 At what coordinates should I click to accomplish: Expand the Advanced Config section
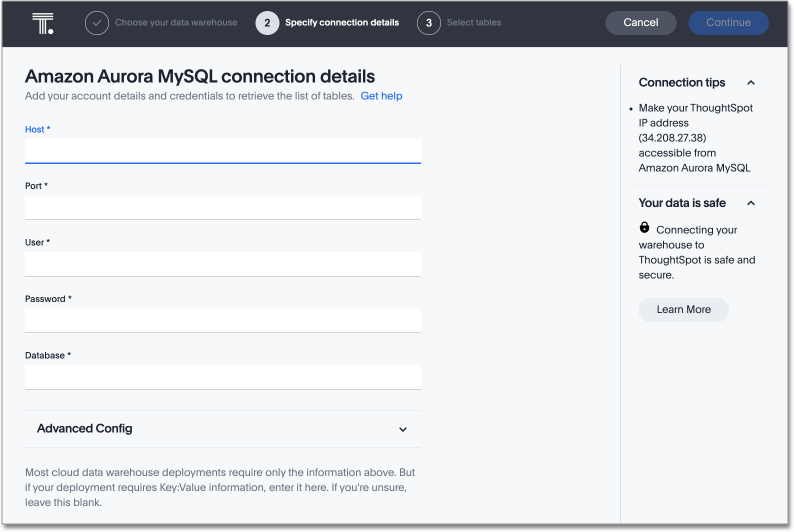point(403,429)
